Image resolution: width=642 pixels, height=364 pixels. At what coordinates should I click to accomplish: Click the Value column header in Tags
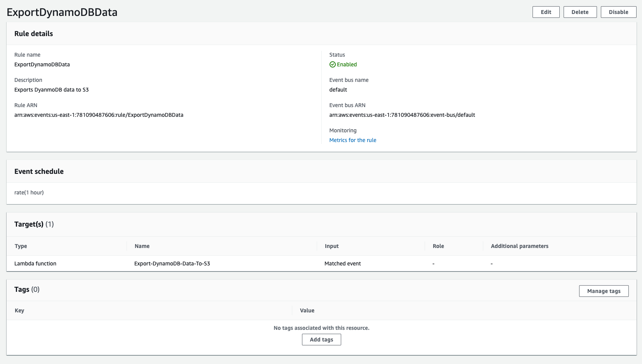(x=307, y=310)
